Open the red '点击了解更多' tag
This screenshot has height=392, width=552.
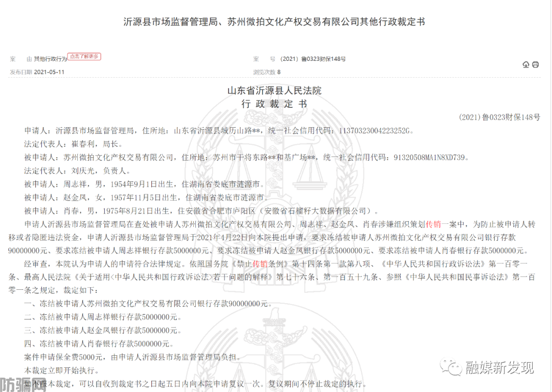pyautogui.click(x=84, y=56)
